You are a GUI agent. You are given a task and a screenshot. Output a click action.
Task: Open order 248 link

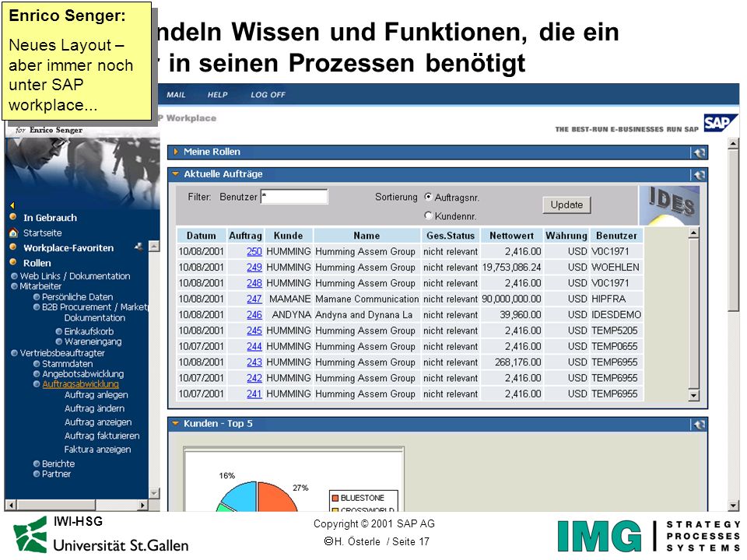(254, 283)
